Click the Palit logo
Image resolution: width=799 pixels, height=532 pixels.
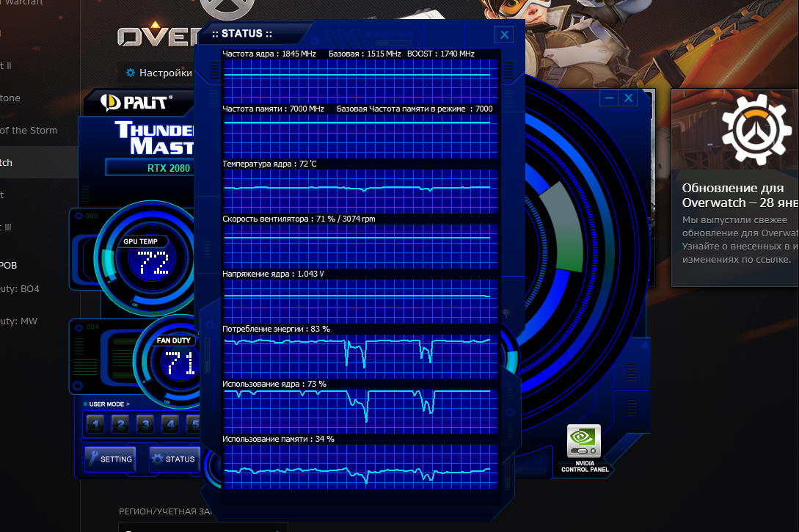[136, 103]
